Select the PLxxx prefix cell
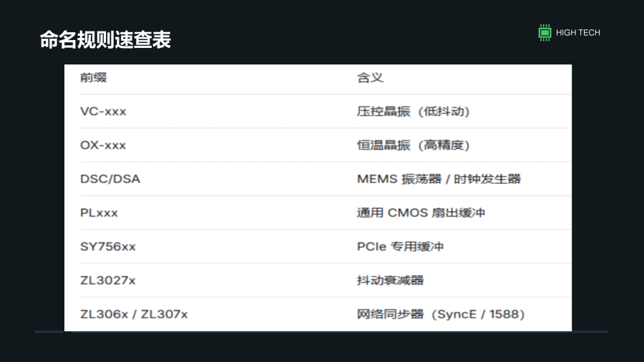This screenshot has height=362, width=644. coord(99,213)
